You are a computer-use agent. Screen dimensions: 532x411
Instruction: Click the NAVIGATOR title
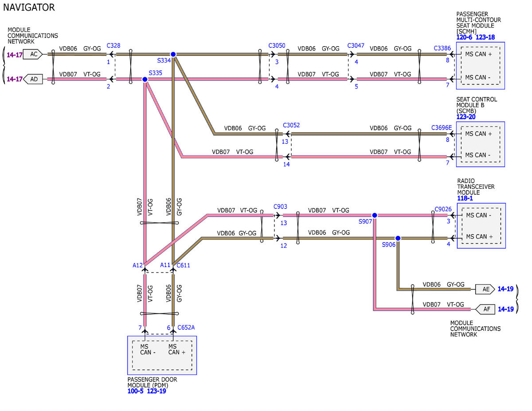[29, 8]
